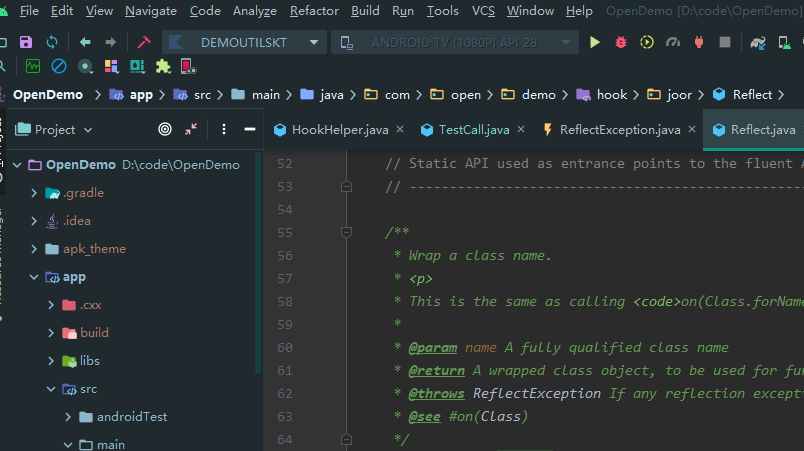The width and height of the screenshot is (804, 451).
Task: Open the VCS menu
Action: [483, 11]
